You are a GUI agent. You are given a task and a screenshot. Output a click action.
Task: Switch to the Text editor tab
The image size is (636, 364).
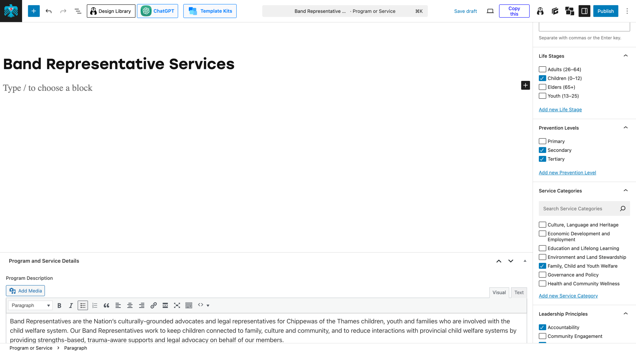click(518, 292)
